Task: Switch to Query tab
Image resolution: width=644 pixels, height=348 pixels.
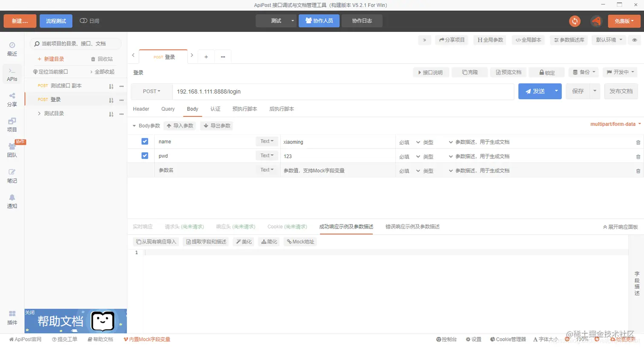Action: click(168, 109)
